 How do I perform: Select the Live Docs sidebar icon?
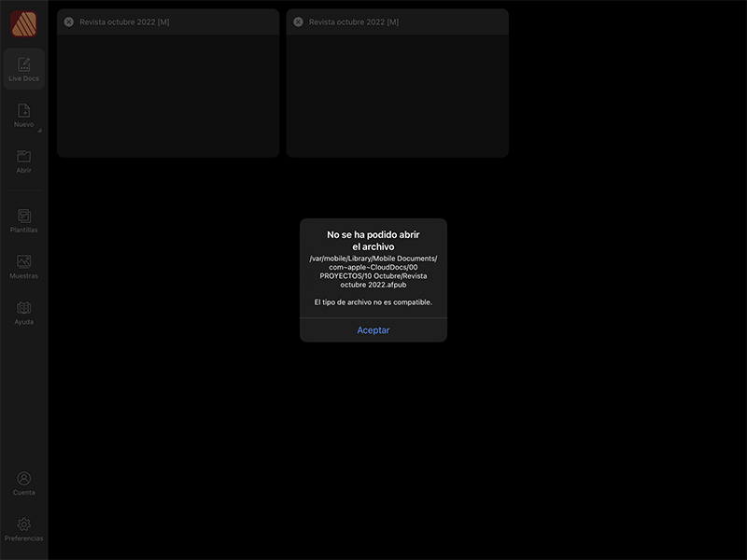pyautogui.click(x=23, y=67)
